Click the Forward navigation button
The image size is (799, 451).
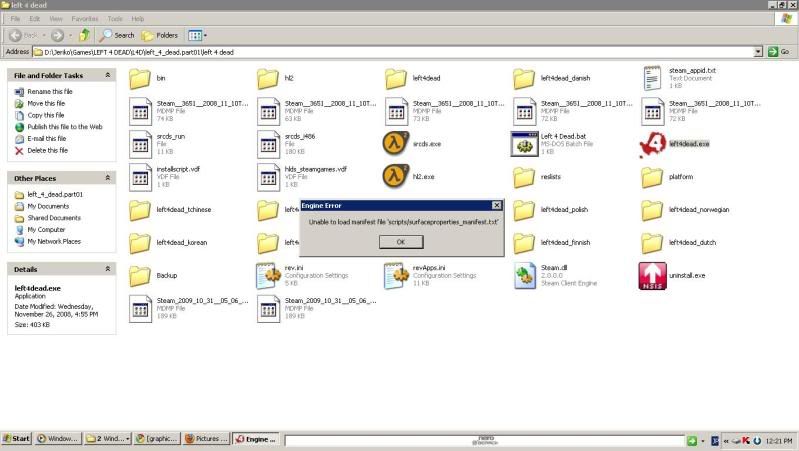[57, 35]
